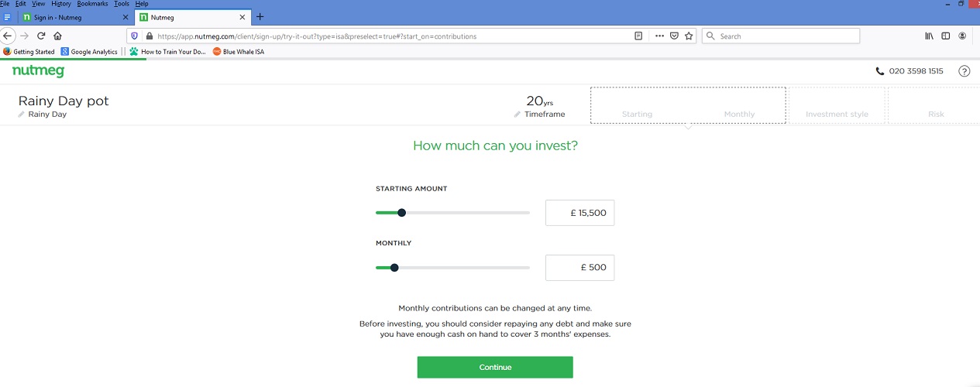Screen dimensions: 980x387
Task: Click the Starting Amount slider handle
Action: coord(401,213)
